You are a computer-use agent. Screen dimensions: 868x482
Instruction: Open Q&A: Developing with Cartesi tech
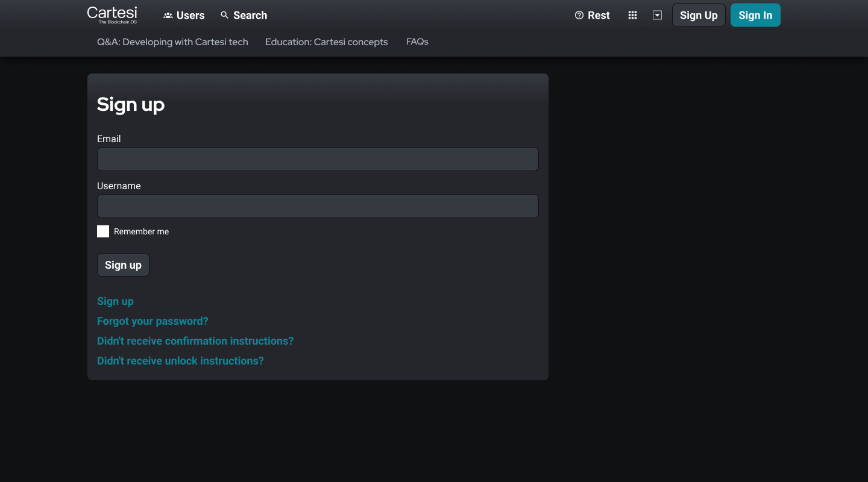(172, 42)
